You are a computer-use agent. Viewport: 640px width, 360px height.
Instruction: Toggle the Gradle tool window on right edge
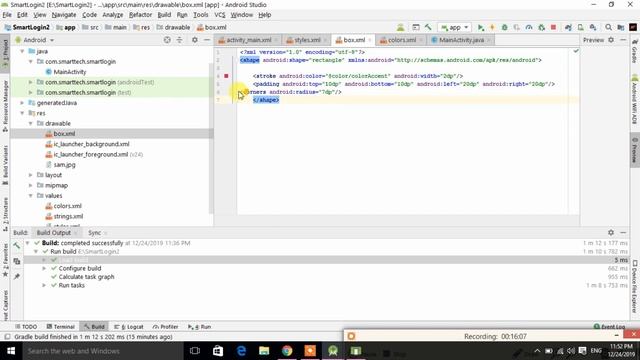(x=635, y=51)
